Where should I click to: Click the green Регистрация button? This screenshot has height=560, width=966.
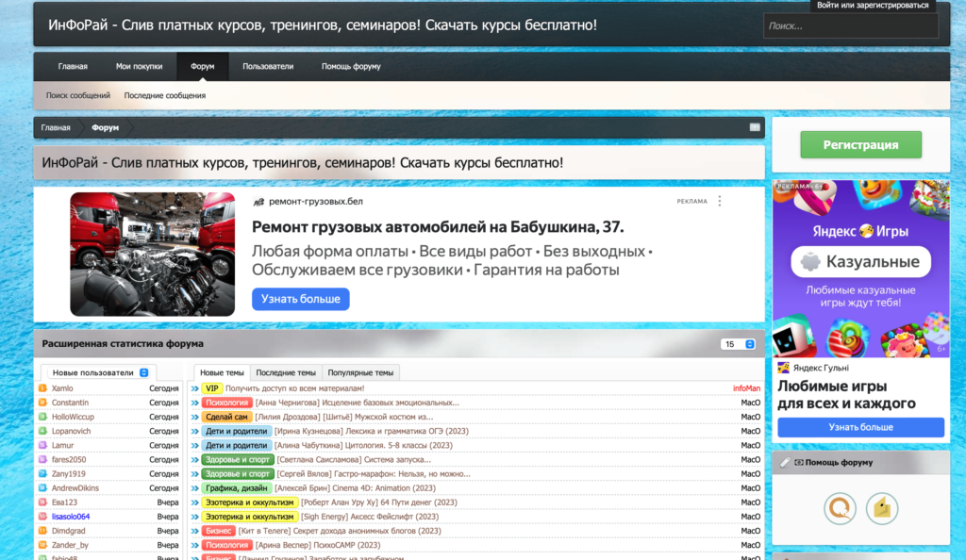(x=860, y=144)
